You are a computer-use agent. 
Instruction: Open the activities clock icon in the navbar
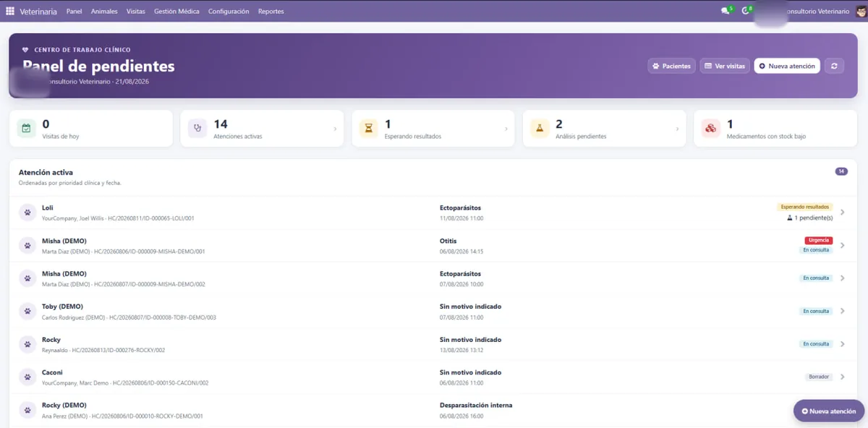[x=746, y=11]
